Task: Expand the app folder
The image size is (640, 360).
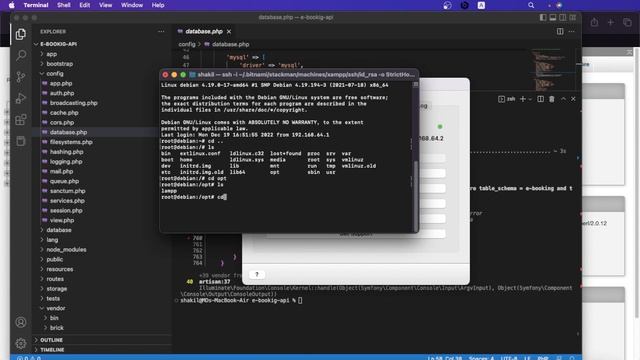Action: point(51,54)
